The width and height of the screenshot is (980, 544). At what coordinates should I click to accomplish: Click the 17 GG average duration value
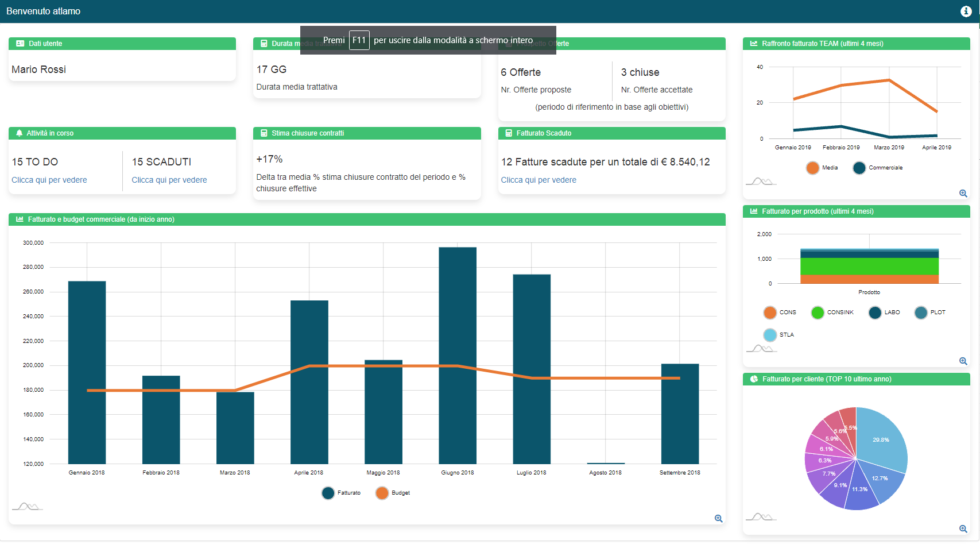(x=271, y=70)
